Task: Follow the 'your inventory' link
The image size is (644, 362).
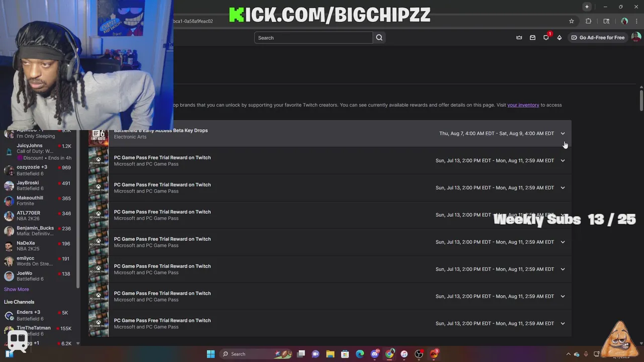Action: (x=523, y=105)
